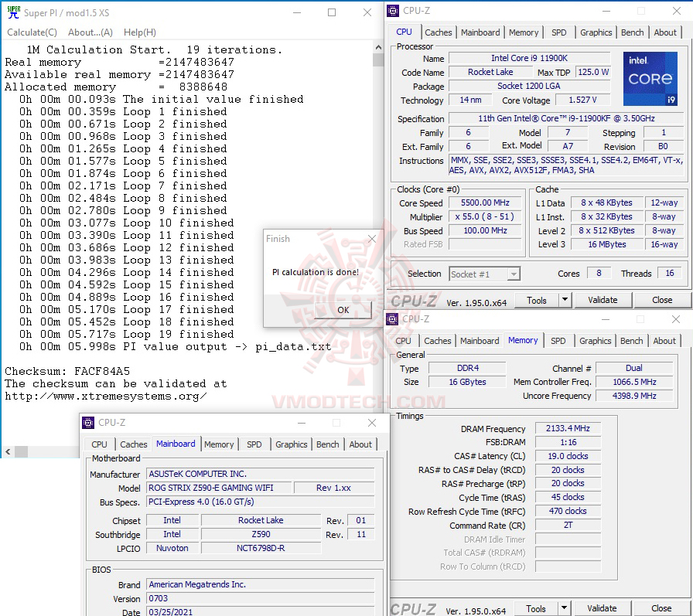The width and height of the screenshot is (693, 616).
Task: Open Help menu in Super PI
Action: 140,32
